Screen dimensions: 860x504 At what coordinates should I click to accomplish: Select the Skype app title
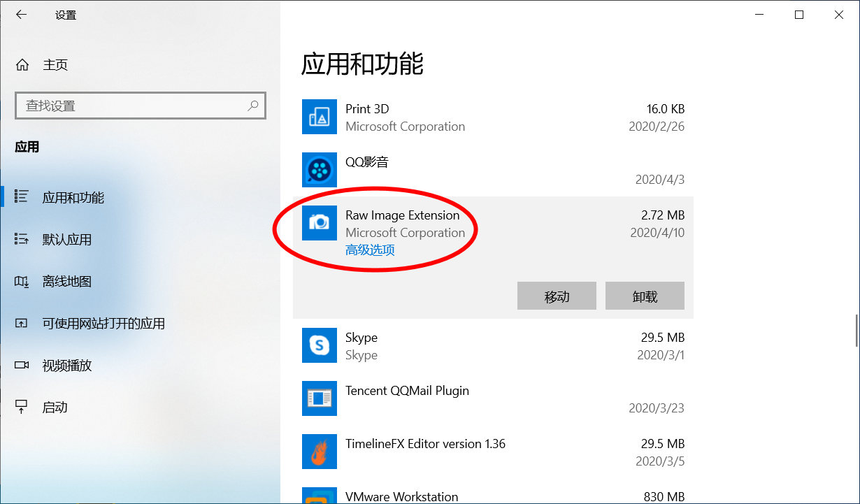pos(361,338)
